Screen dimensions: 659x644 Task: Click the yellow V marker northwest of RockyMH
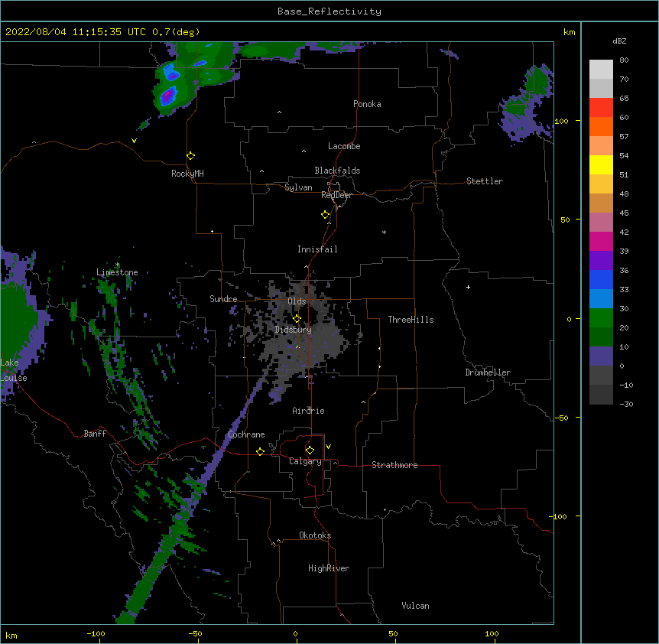[134, 141]
